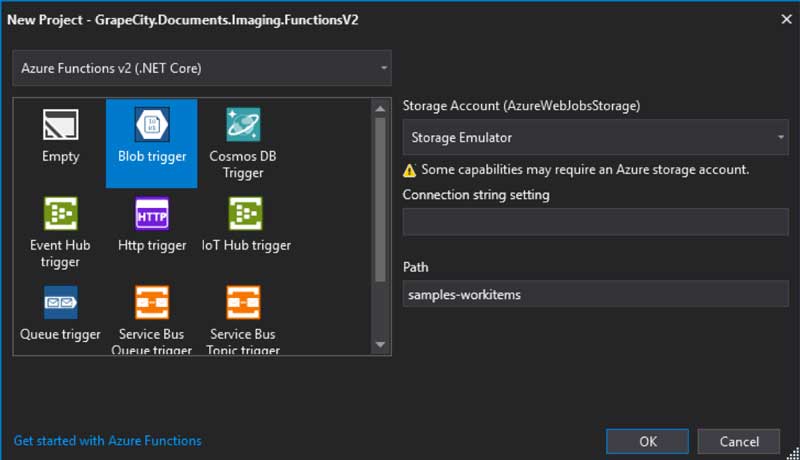Click the dialog resize grip corner
This screenshot has height=460, width=800.
(x=793, y=453)
